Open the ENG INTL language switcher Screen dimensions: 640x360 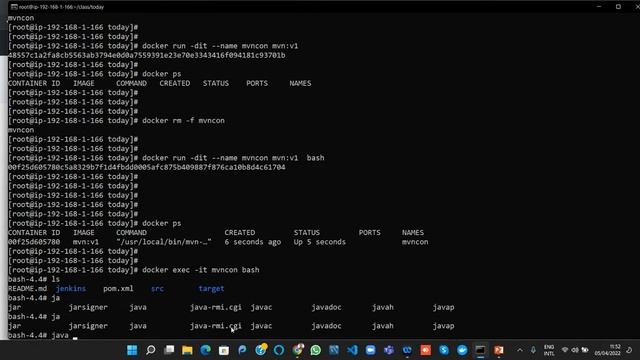(x=549, y=350)
